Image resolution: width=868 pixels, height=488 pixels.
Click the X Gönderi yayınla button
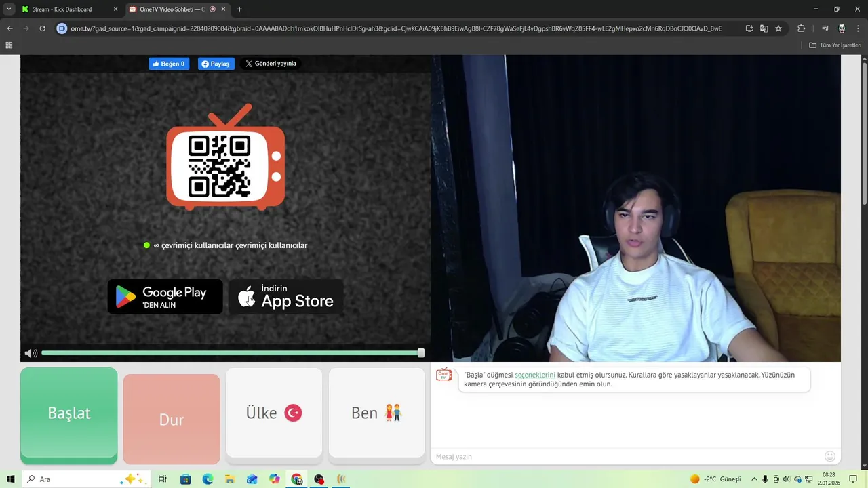coord(271,64)
